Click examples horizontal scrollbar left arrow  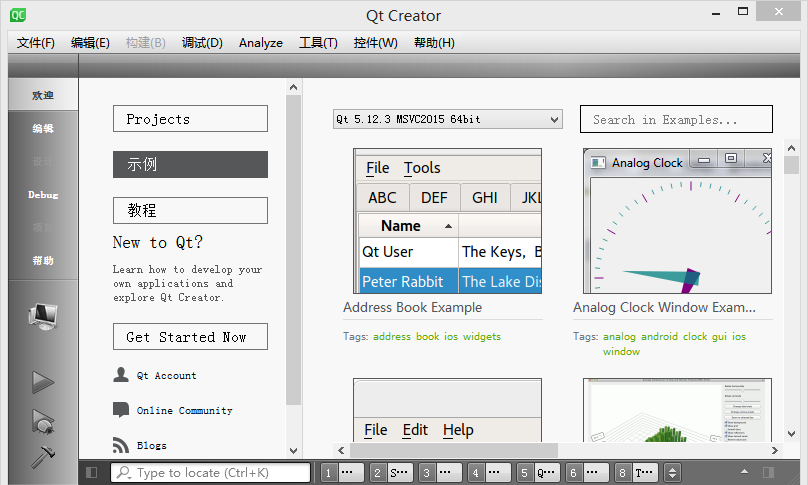[x=341, y=450]
